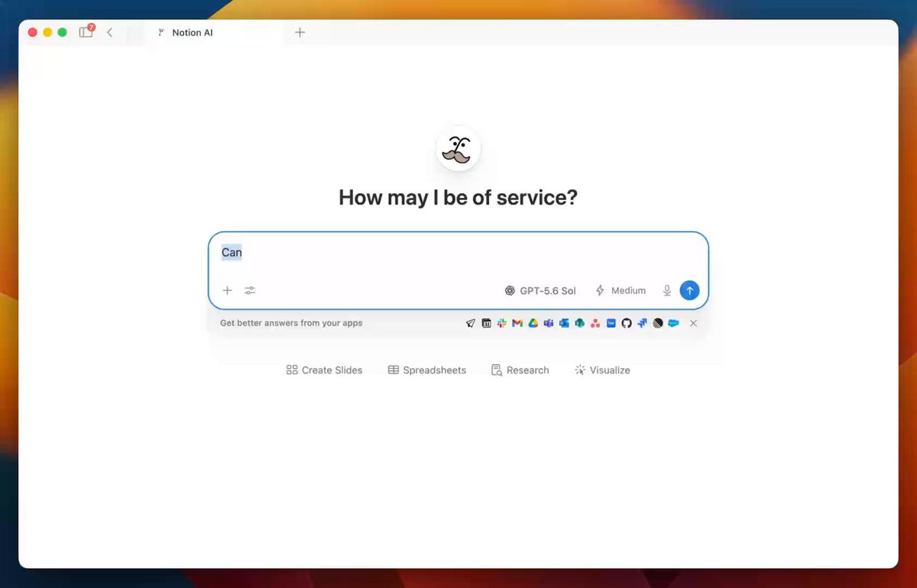917x588 pixels.
Task: Connect the Gmail app icon
Action: [x=517, y=323]
